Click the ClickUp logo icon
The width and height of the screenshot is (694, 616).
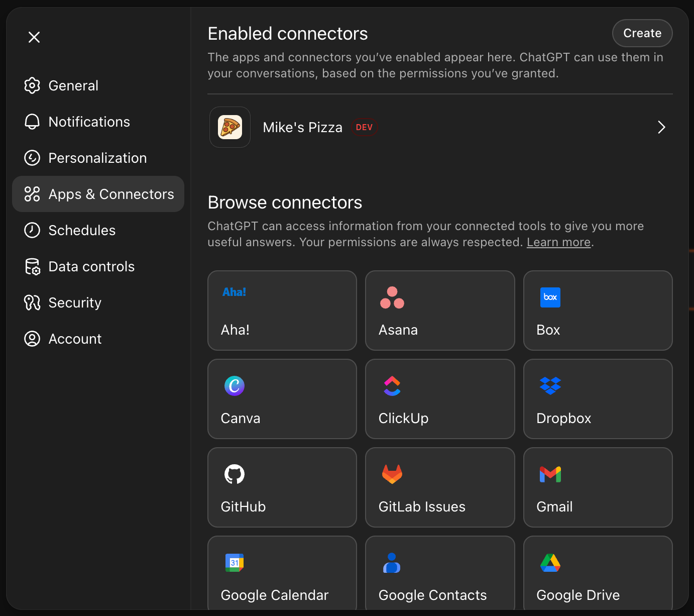coord(392,386)
